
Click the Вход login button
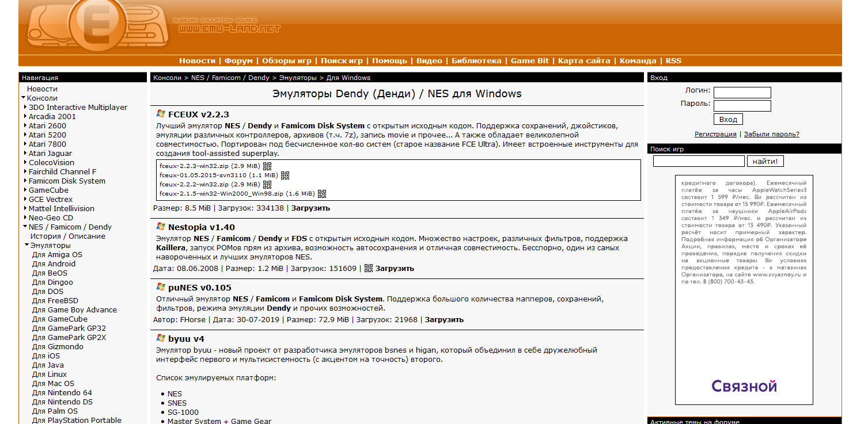(x=728, y=119)
